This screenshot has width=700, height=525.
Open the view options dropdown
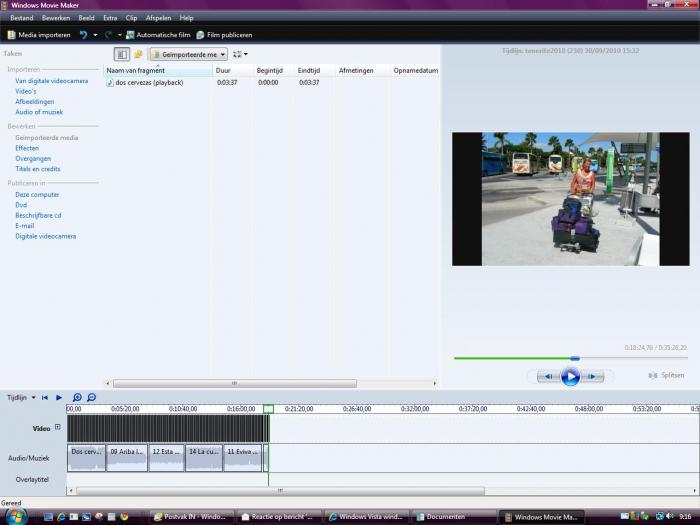coord(240,54)
